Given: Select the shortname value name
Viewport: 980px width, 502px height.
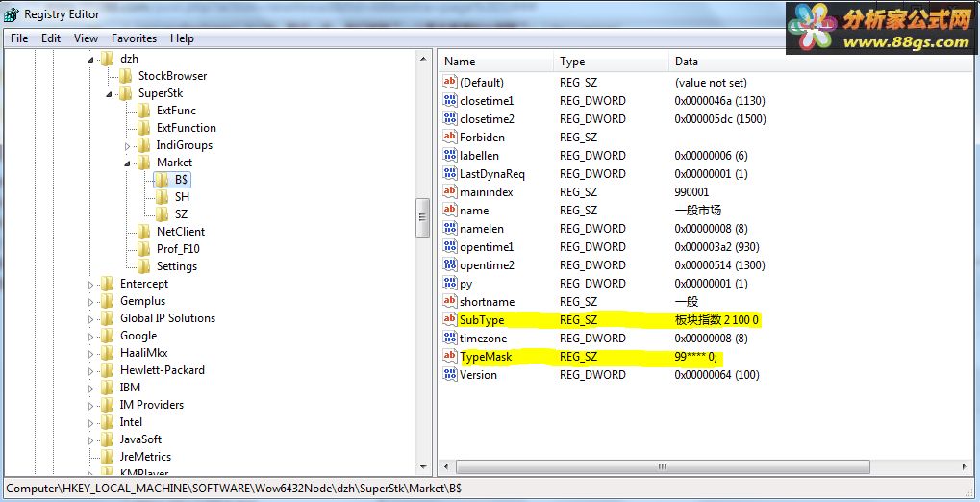Looking at the screenshot, I should (x=487, y=301).
